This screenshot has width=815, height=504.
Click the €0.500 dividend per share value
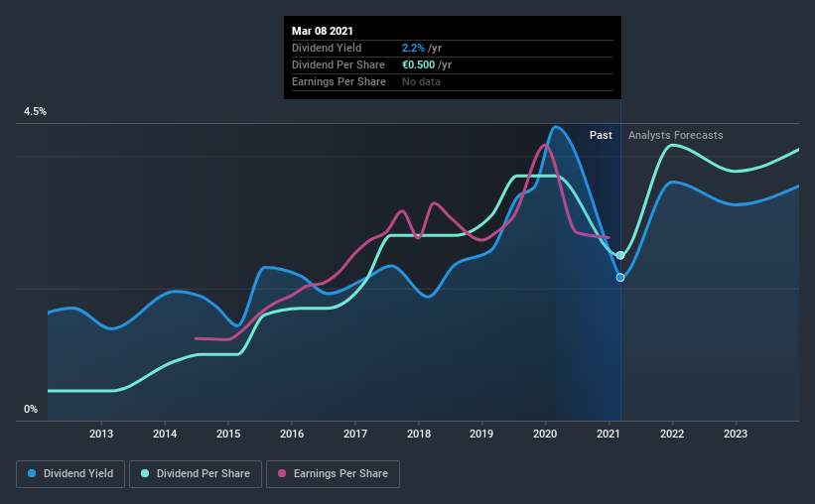pos(418,64)
